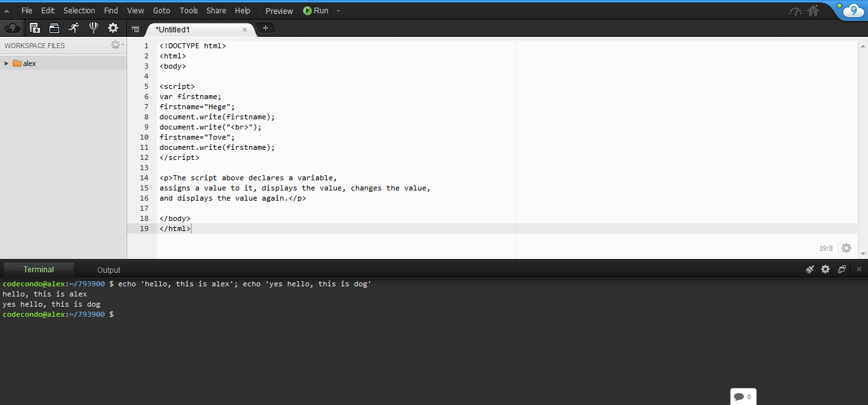
Task: Go to the home dashboard icon
Action: click(813, 11)
